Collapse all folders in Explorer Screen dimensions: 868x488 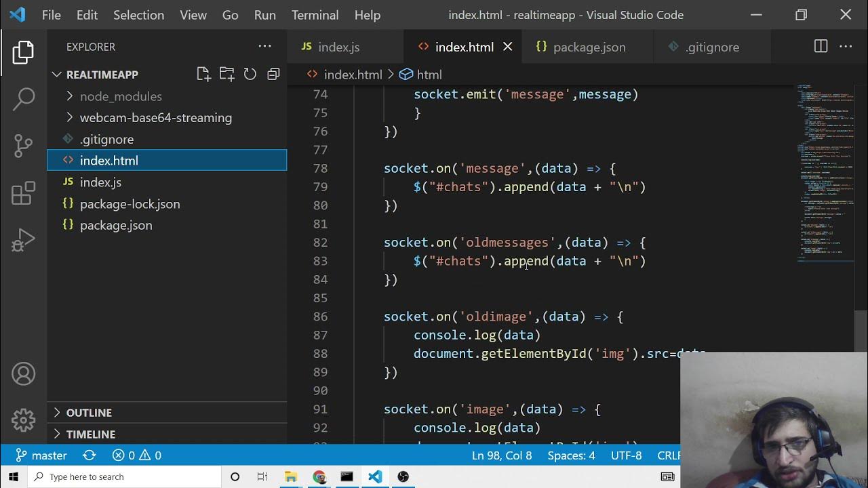[x=273, y=75]
